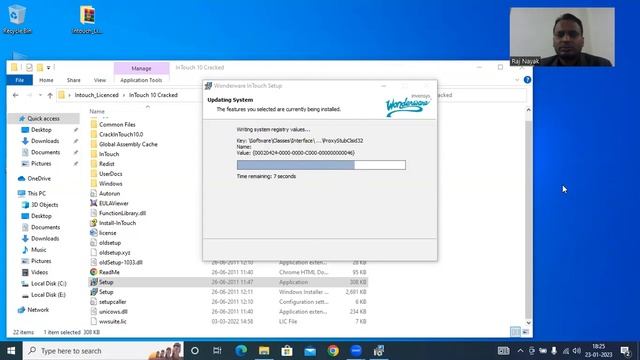Select the ReadMe Chrome HTML file icon

[93, 272]
